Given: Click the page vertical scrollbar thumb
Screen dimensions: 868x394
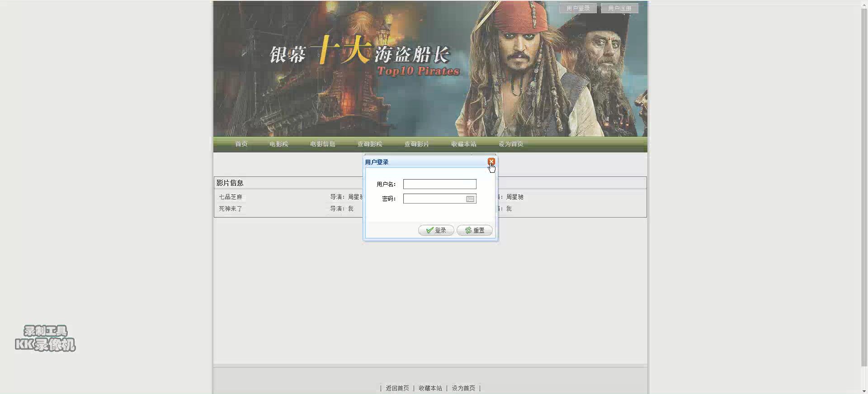Looking at the screenshot, I should pyautogui.click(x=864, y=186).
